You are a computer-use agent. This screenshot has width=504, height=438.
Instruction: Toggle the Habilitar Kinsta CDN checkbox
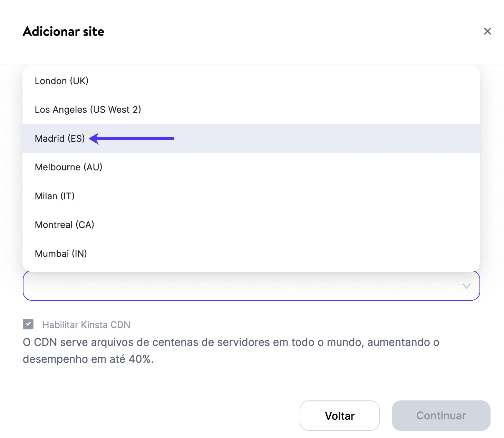(x=28, y=324)
